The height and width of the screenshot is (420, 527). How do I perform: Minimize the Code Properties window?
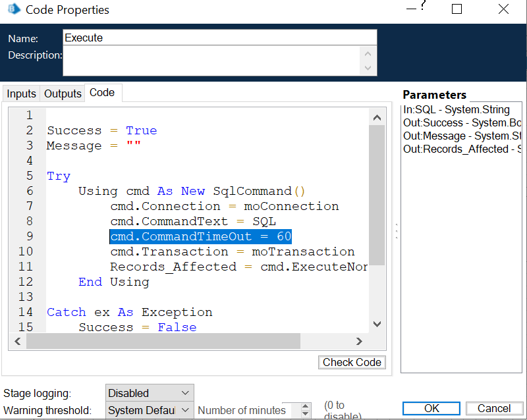tap(411, 9)
